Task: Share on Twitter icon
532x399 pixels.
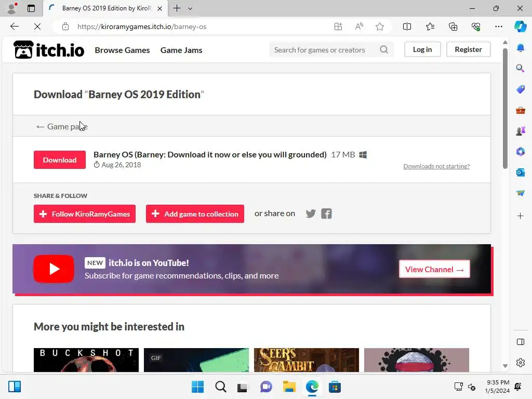Action: pos(311,214)
